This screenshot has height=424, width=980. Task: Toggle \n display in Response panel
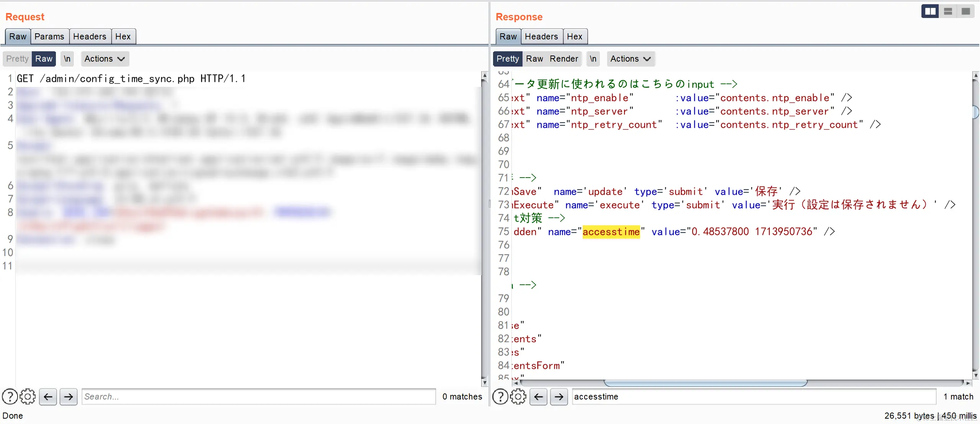(x=593, y=59)
